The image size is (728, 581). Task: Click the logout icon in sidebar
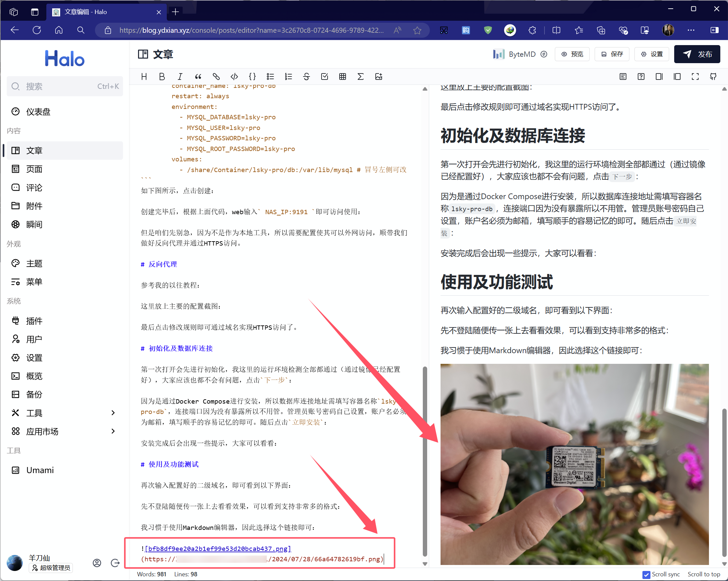[115, 563]
